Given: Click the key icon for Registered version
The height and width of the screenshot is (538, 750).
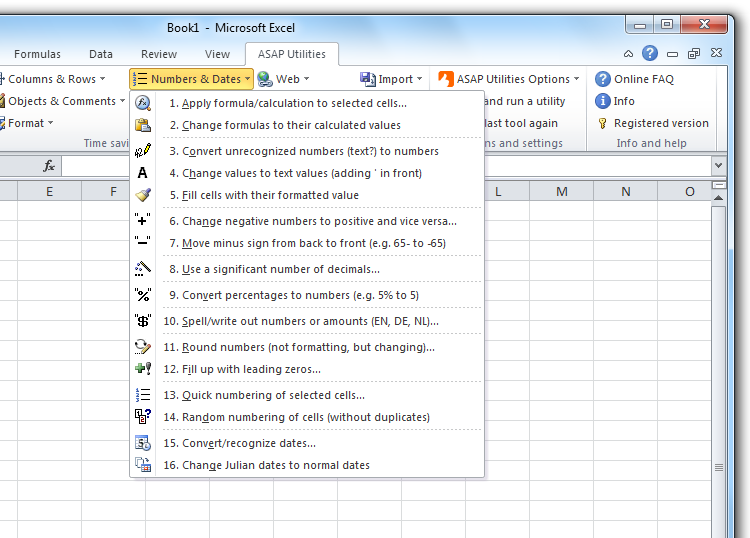Looking at the screenshot, I should (x=603, y=123).
